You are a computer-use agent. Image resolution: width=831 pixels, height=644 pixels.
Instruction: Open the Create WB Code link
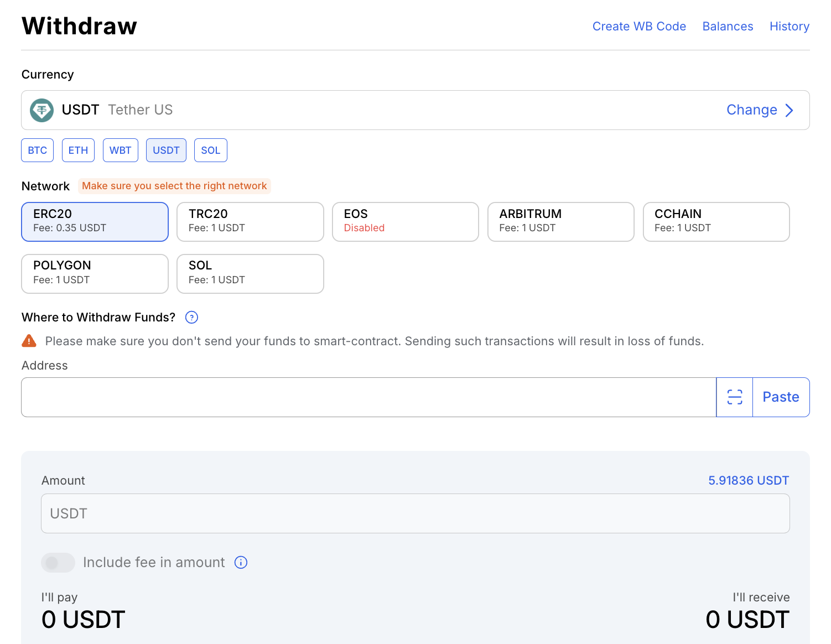639,27
